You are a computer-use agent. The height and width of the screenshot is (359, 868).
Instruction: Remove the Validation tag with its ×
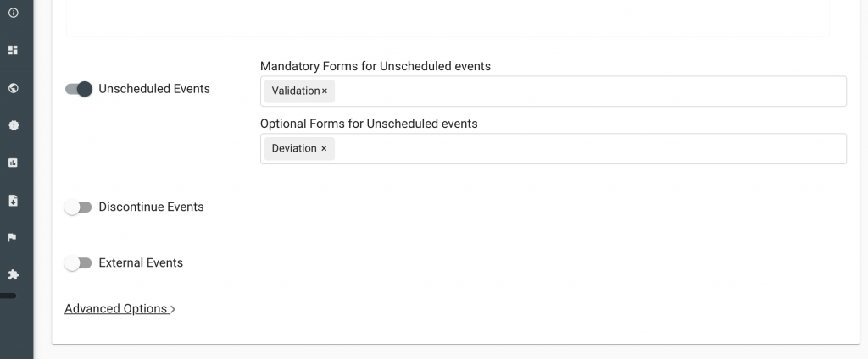pos(325,91)
